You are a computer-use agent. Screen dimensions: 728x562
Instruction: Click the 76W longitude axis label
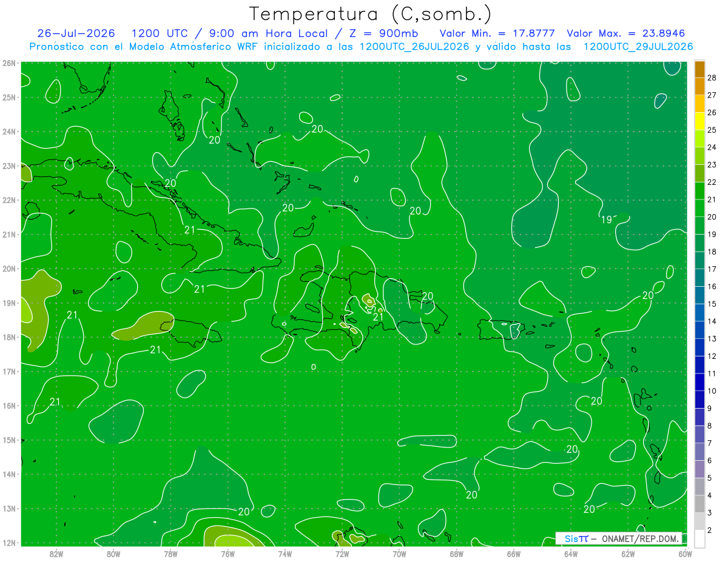228,554
